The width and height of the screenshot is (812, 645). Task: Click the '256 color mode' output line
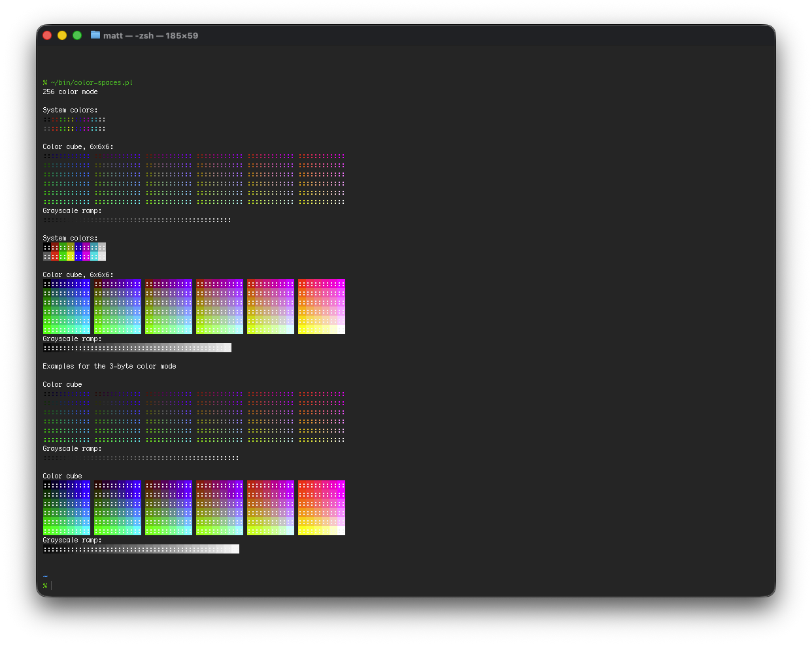(69, 91)
